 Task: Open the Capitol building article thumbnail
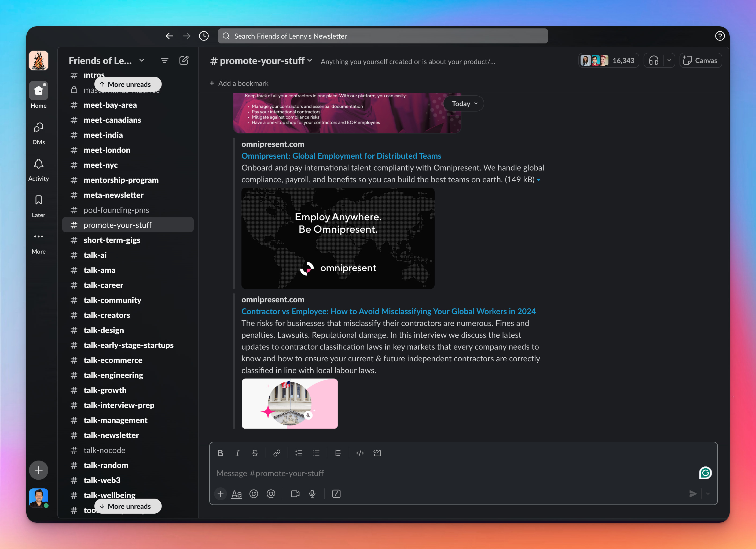(289, 403)
